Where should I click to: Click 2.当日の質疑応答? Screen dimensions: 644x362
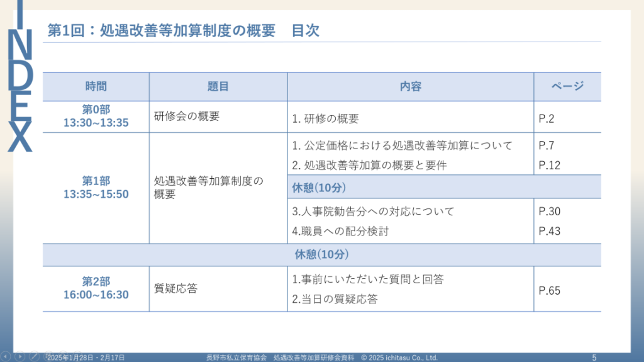pyautogui.click(x=335, y=299)
